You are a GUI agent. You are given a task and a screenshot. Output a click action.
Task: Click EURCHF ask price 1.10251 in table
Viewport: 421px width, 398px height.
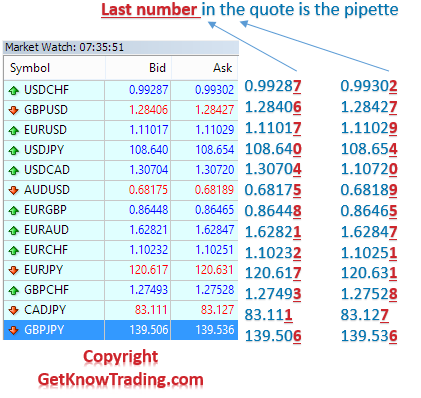click(214, 250)
